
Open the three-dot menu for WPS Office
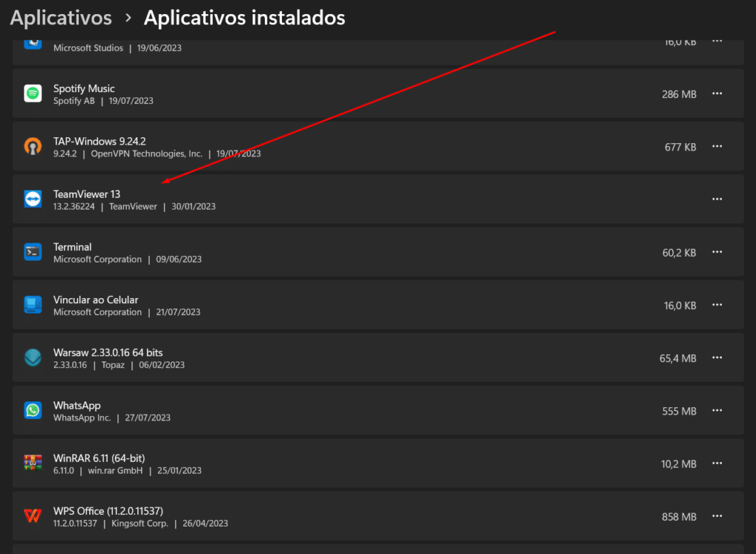click(717, 516)
